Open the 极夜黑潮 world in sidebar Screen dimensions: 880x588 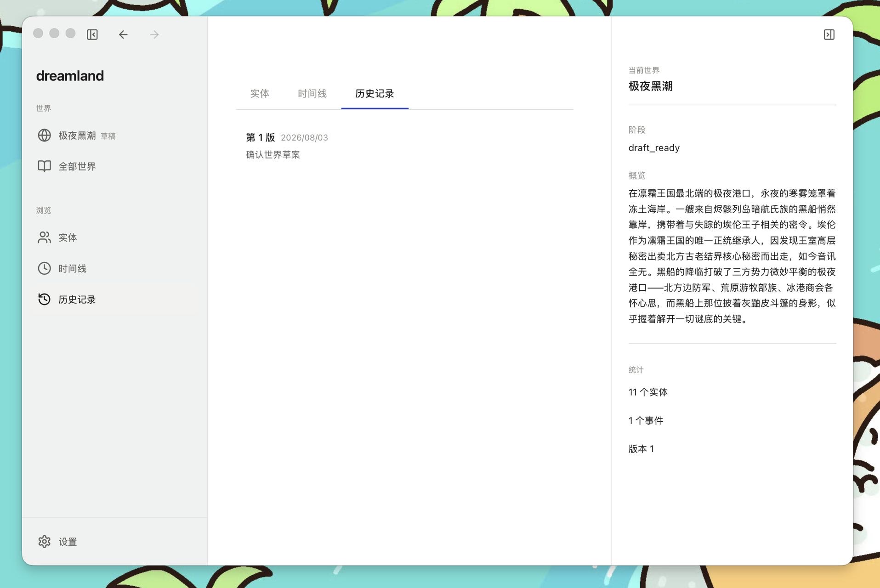coord(114,136)
